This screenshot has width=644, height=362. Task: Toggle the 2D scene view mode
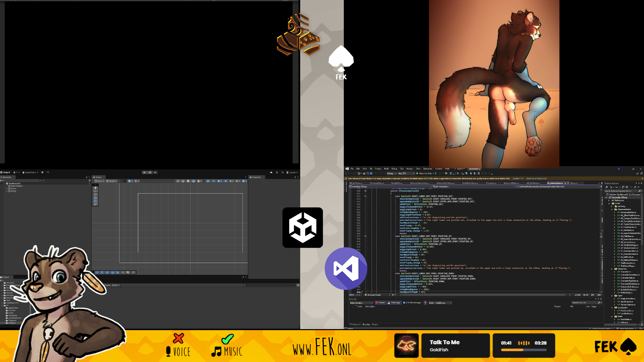click(208, 181)
